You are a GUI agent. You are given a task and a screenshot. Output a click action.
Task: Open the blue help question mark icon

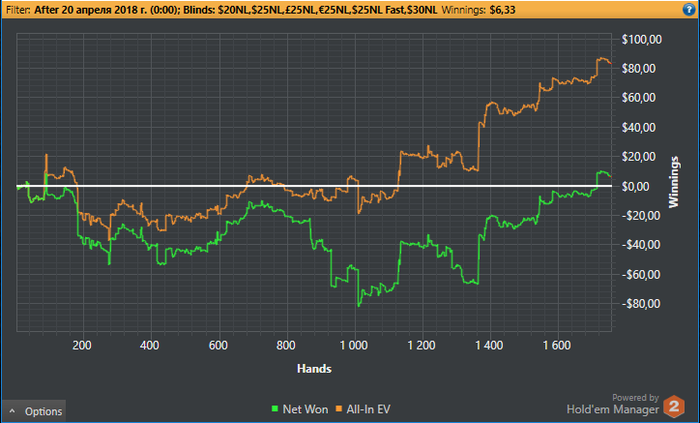point(689,9)
